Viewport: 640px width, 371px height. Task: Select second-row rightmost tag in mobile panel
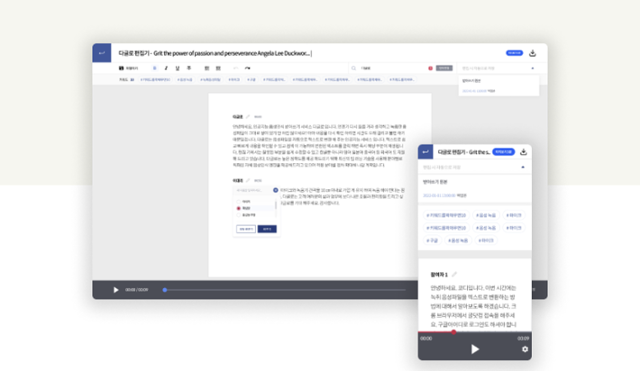[513, 228]
